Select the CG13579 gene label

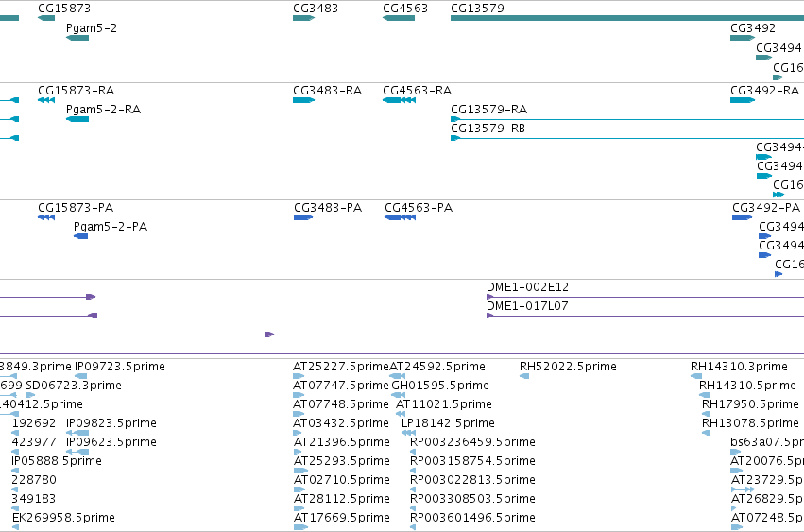[x=477, y=9]
